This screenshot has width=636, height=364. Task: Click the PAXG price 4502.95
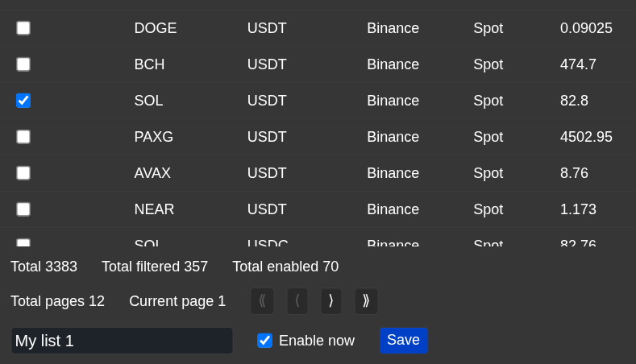586,137
